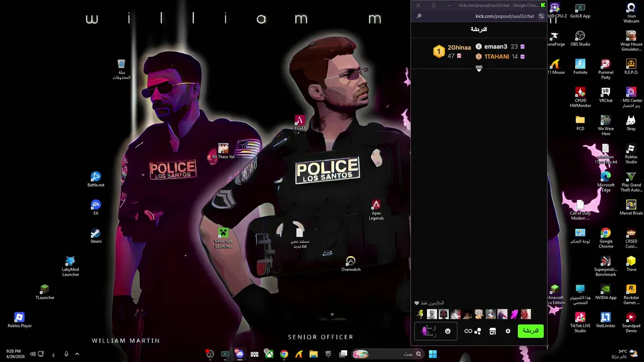Click the zoom magnifier icon in address bar
Image resolution: width=644 pixels, height=362 pixels.
[x=419, y=16]
